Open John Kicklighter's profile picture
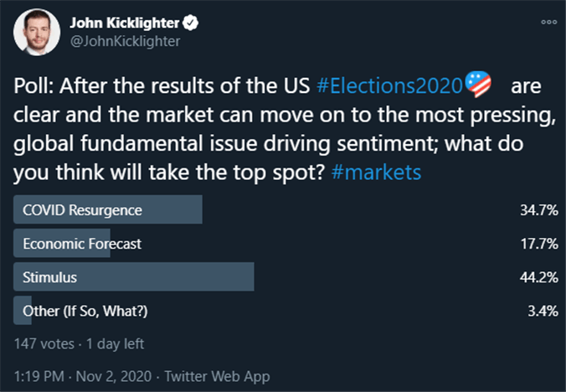Viewport: 566px width, 392px height. [x=37, y=32]
